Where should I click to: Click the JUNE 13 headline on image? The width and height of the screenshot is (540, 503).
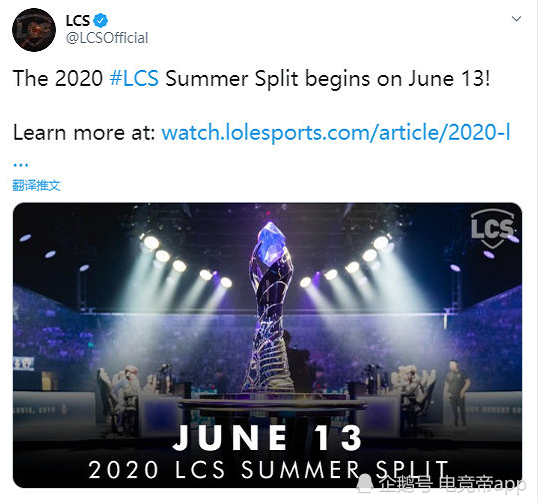pos(268,438)
